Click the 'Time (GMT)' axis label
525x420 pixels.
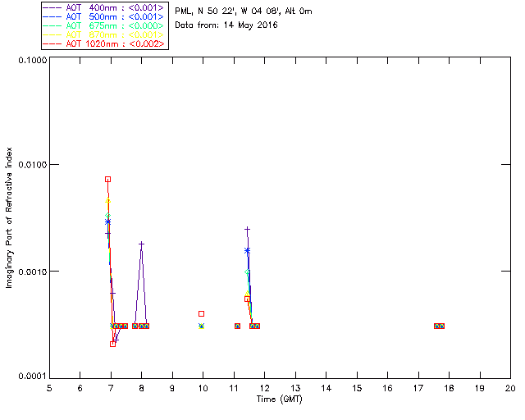coord(280,399)
